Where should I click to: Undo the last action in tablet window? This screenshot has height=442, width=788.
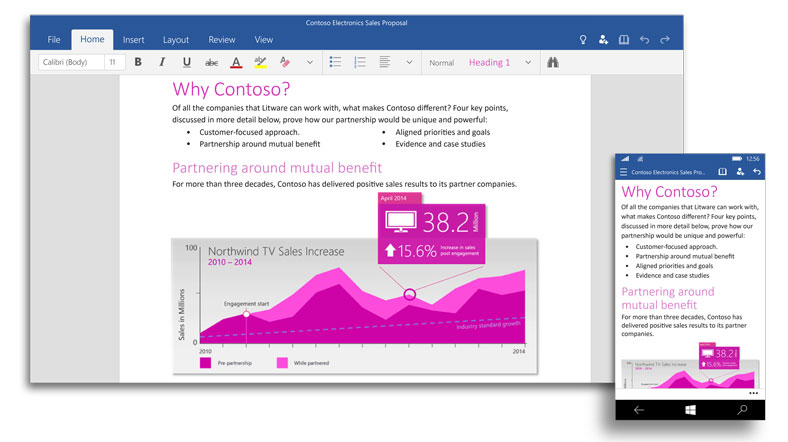pyautogui.click(x=644, y=40)
